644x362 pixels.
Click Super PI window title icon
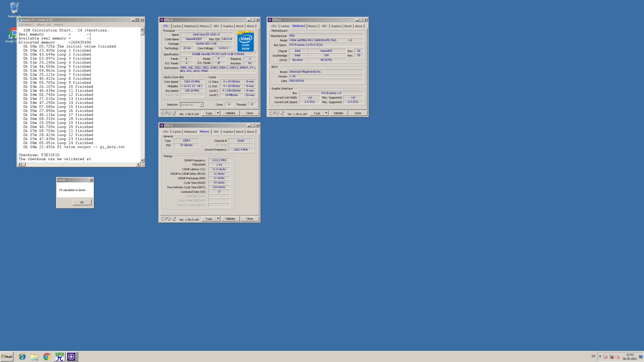[20, 20]
